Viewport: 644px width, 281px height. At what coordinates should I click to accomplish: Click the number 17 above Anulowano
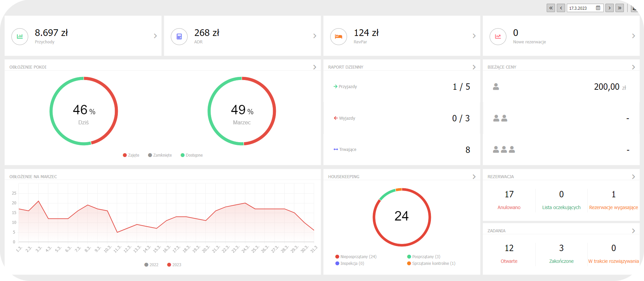(x=509, y=194)
